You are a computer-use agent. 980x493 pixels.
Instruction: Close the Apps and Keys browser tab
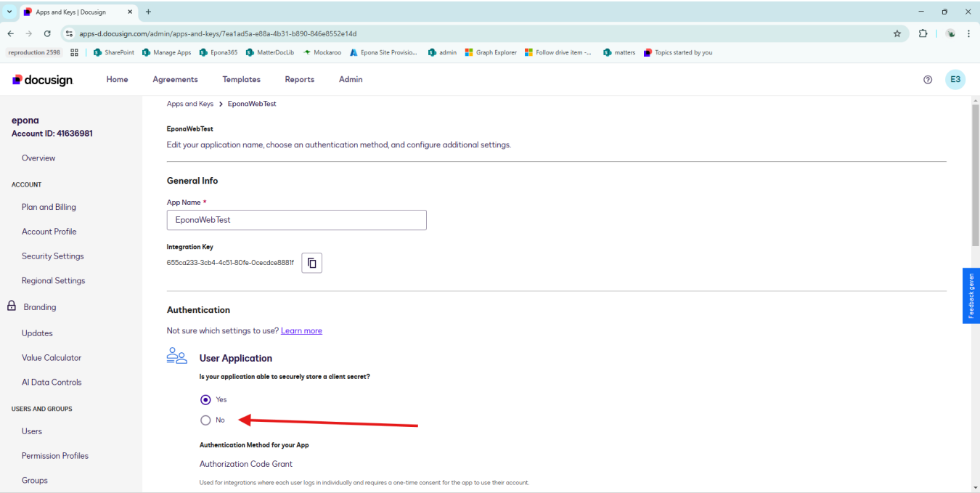point(130,12)
